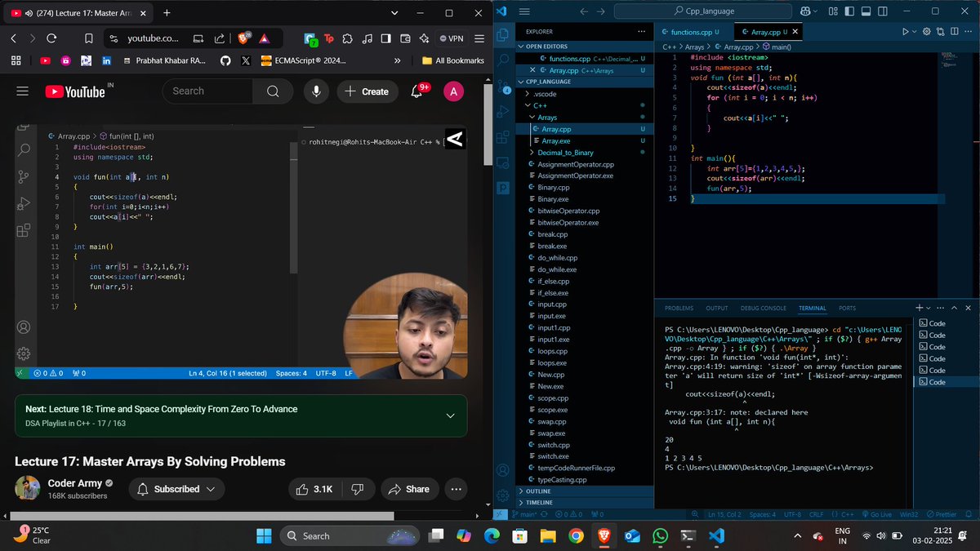980x551 pixels.
Task: Open YouTube guide hamburger menu
Action: (x=22, y=91)
